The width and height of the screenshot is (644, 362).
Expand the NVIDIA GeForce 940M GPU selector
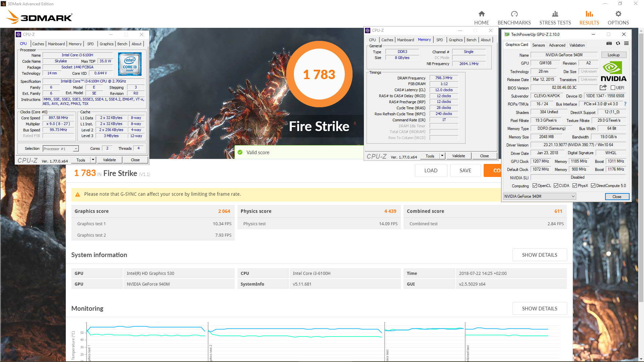(539, 196)
